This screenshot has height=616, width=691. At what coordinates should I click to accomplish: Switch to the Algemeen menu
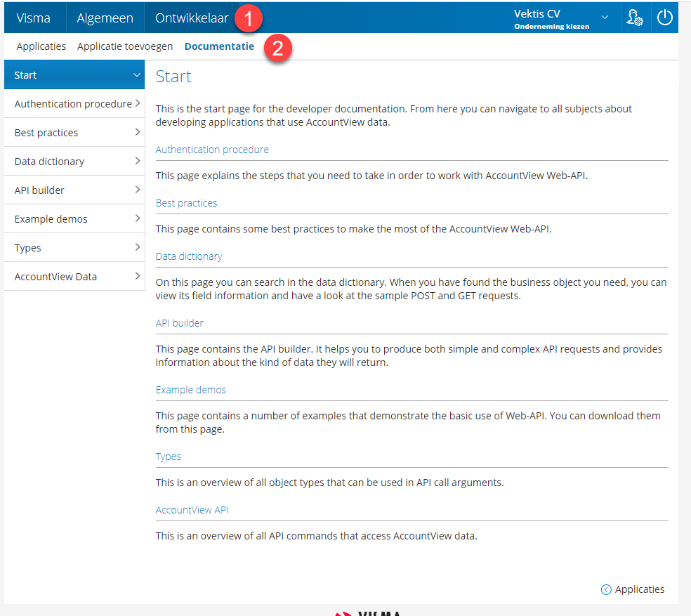click(x=105, y=18)
